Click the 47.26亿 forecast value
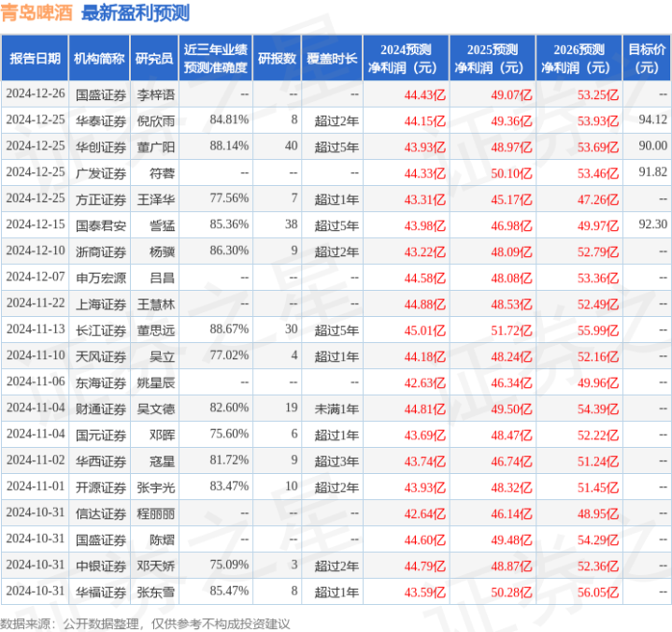Screen dimensions: 672x632 click(x=598, y=199)
